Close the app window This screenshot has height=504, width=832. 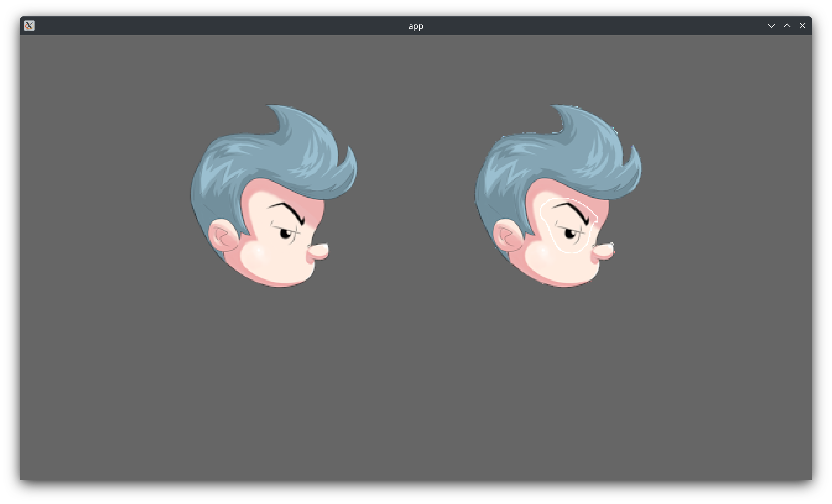tap(803, 26)
